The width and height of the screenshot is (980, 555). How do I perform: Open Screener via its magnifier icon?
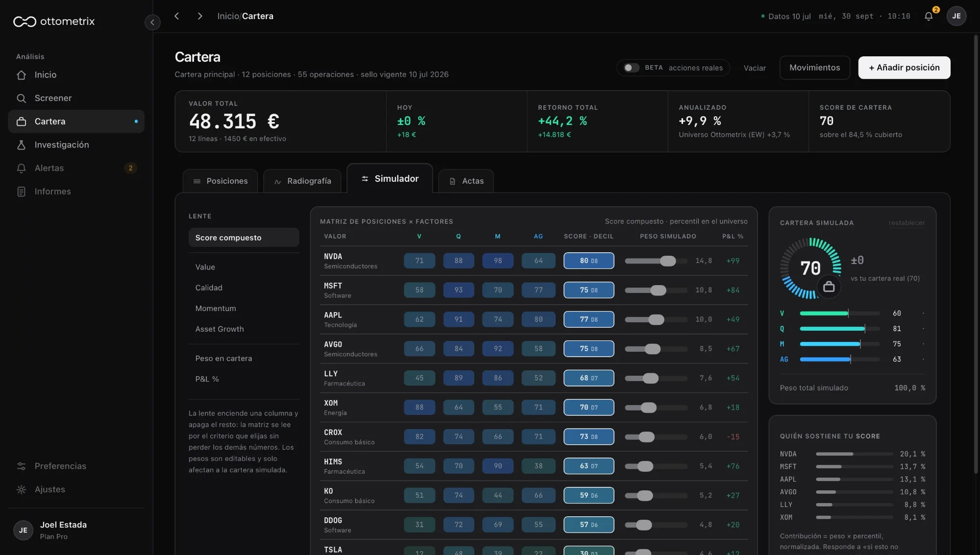point(21,98)
